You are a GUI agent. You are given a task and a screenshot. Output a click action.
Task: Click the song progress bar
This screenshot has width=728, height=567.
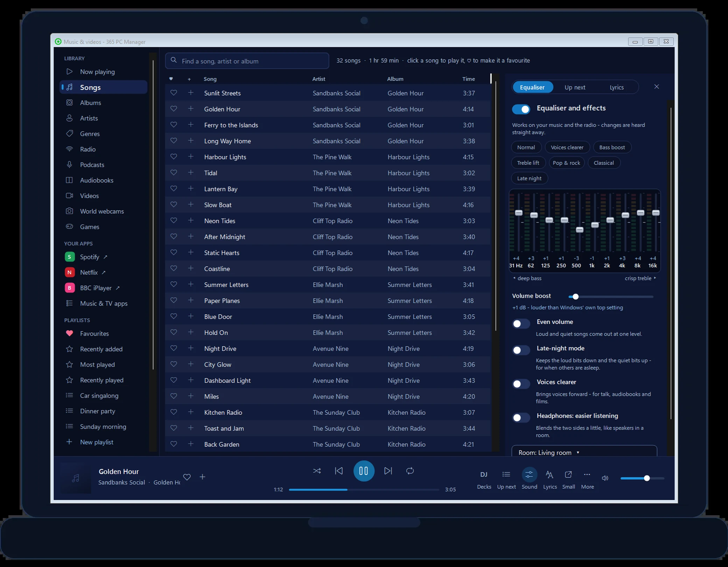pos(364,490)
